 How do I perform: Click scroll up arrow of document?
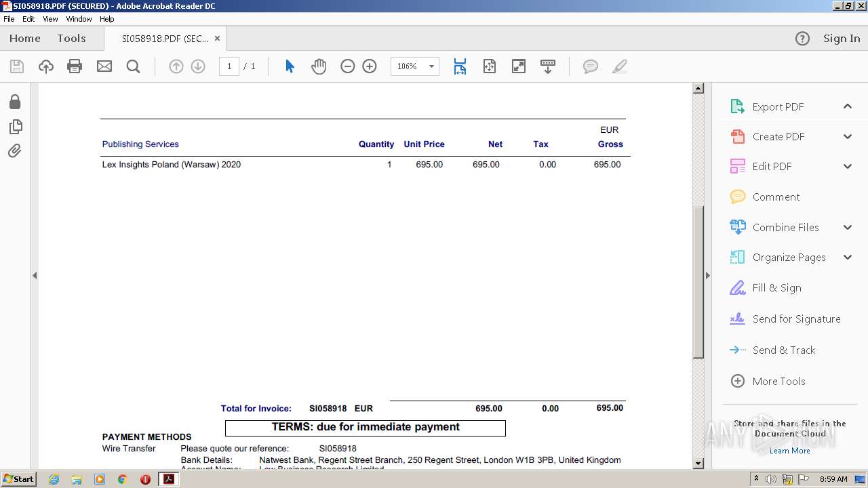coord(698,88)
